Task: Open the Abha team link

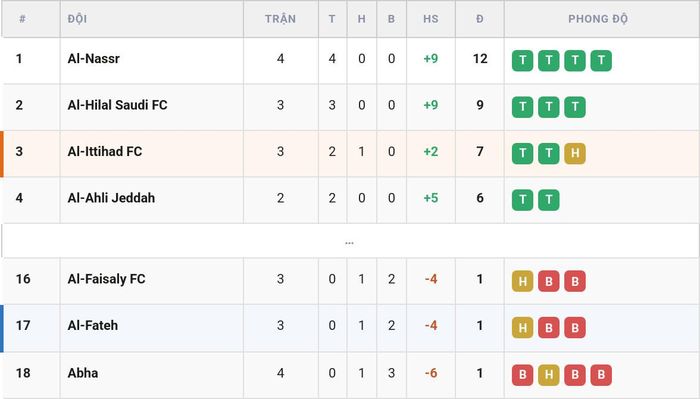Action: 83,373
